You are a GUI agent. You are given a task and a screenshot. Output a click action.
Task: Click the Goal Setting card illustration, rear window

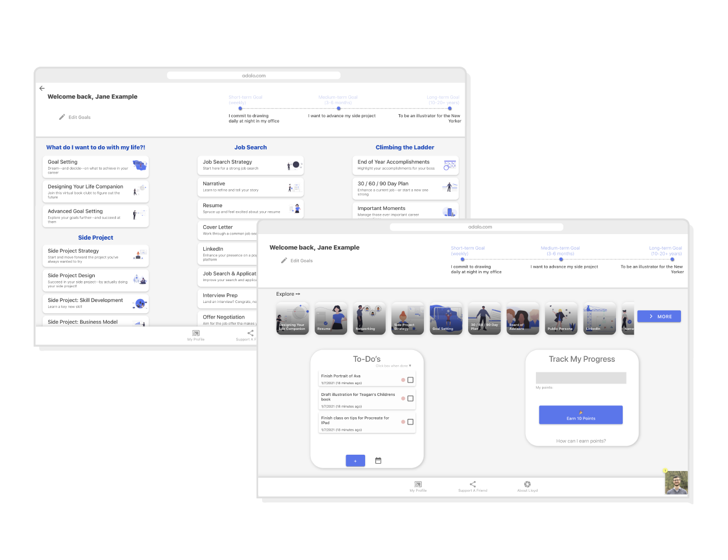point(139,165)
